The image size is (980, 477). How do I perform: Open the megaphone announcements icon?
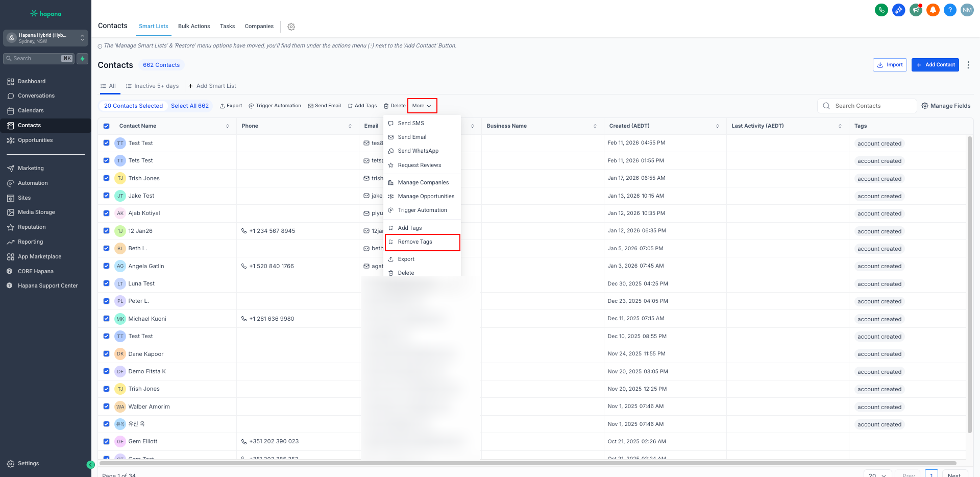coord(916,10)
